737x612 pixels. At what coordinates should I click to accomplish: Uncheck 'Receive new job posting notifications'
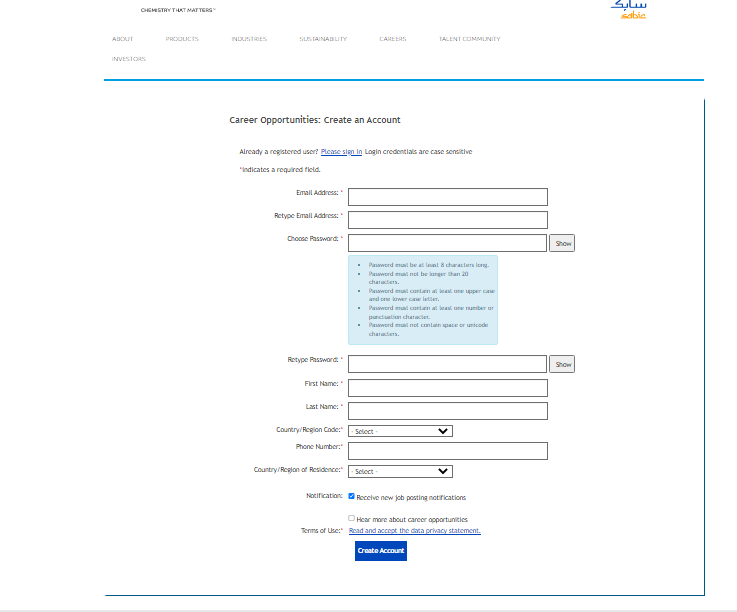pos(352,496)
